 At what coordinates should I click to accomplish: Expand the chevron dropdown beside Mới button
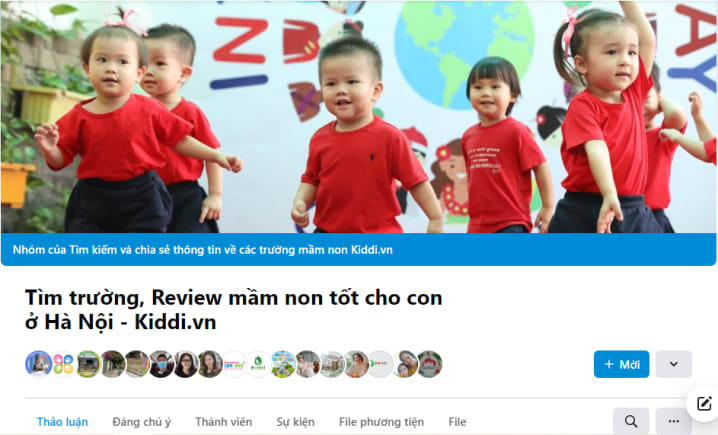(673, 364)
